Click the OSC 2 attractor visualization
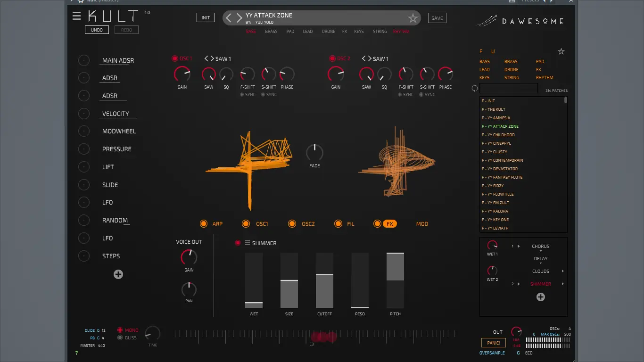Viewport: 644px width, 362px height. pos(397,162)
